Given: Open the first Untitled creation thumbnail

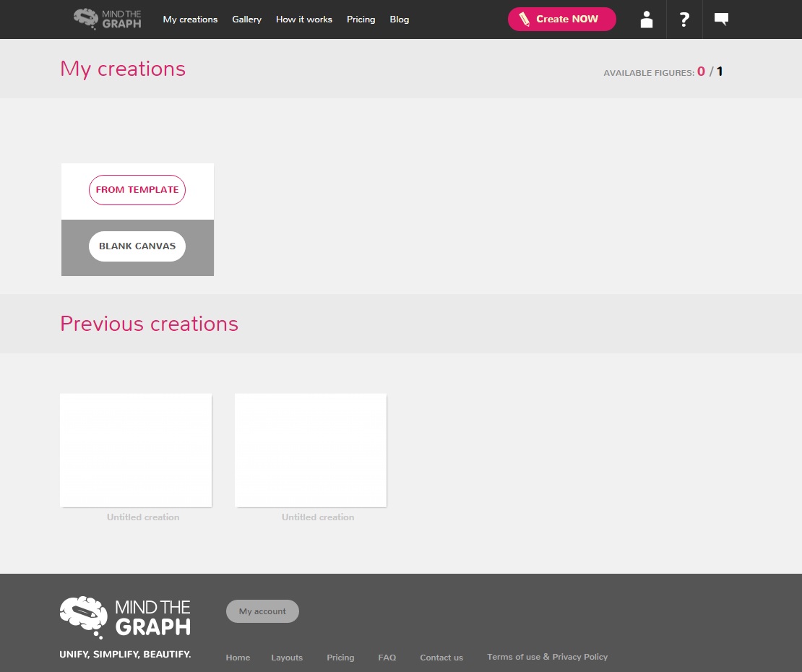Looking at the screenshot, I should 136,449.
